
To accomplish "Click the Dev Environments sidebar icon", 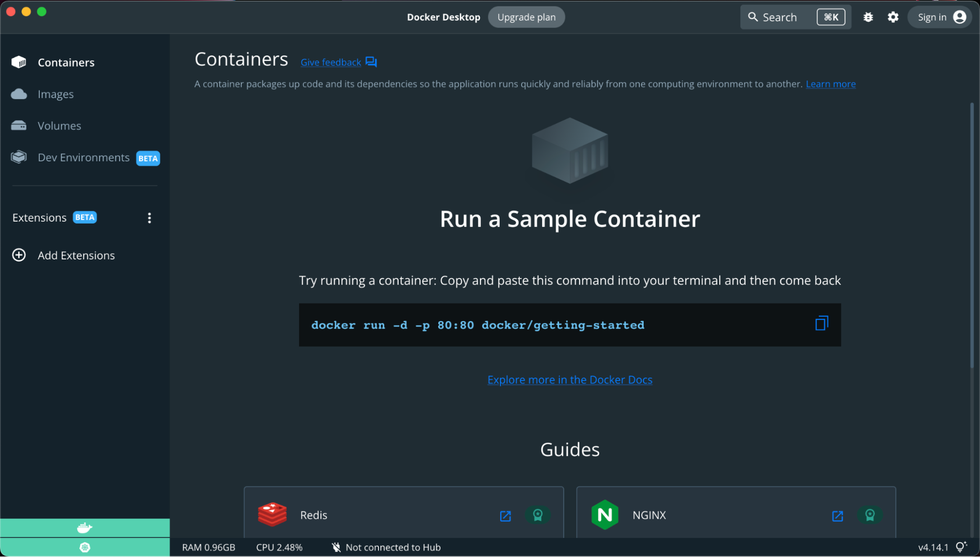I will tap(19, 157).
